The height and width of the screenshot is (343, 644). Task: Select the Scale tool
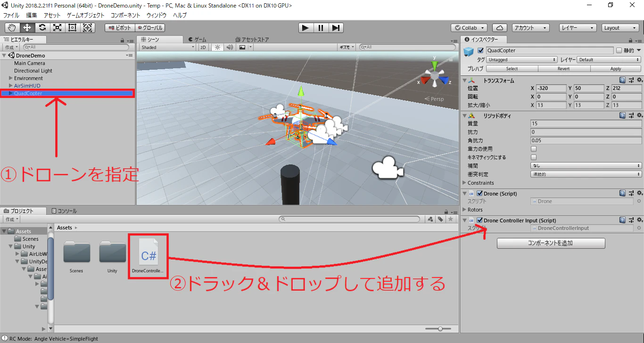coord(58,28)
